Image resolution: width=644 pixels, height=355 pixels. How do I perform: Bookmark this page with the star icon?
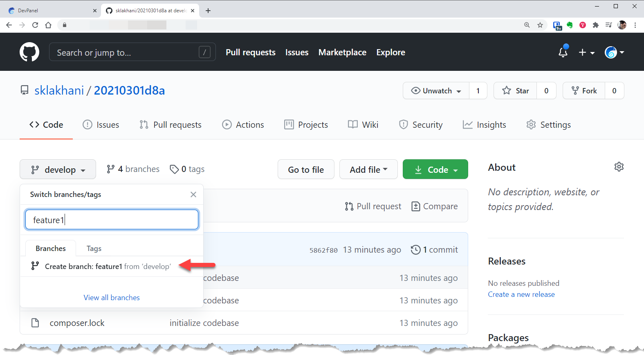(x=540, y=25)
